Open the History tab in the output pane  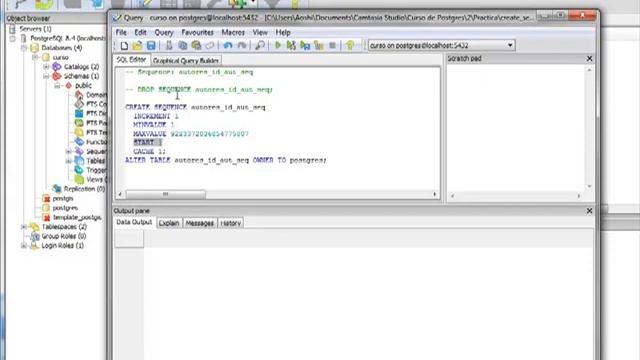pos(231,223)
